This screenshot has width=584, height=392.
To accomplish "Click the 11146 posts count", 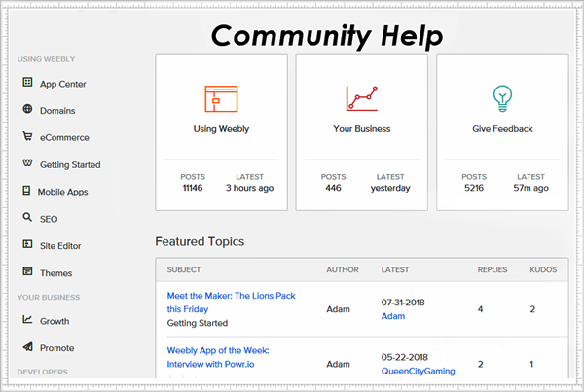I will (x=193, y=188).
